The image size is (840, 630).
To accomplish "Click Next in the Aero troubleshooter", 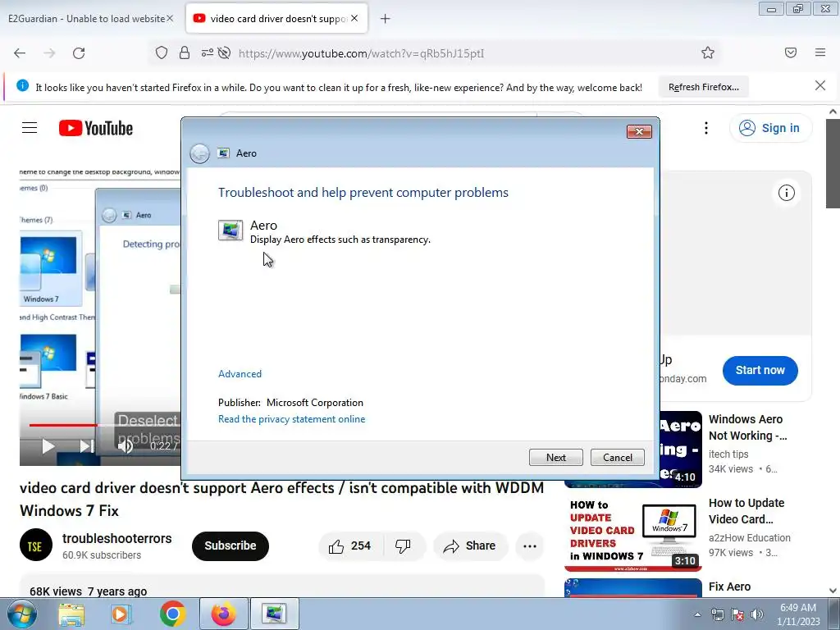I will [x=556, y=458].
